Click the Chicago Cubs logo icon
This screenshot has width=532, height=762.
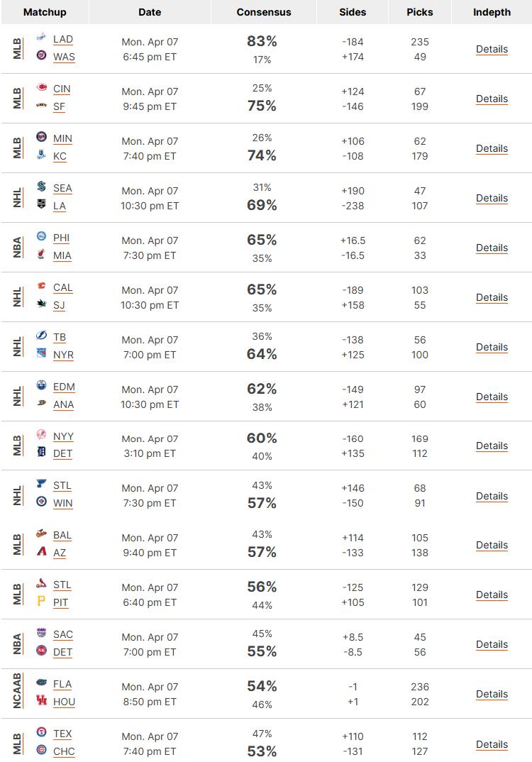point(42,750)
